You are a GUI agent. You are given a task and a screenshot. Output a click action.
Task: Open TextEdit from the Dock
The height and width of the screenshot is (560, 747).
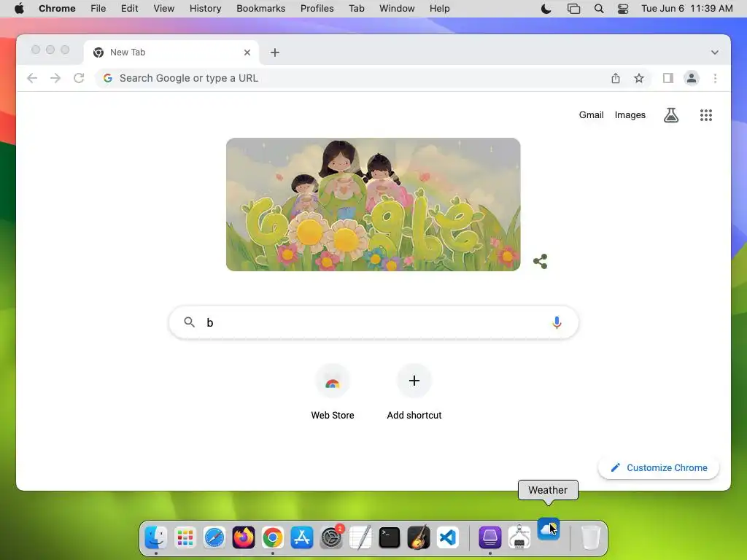[x=360, y=537]
